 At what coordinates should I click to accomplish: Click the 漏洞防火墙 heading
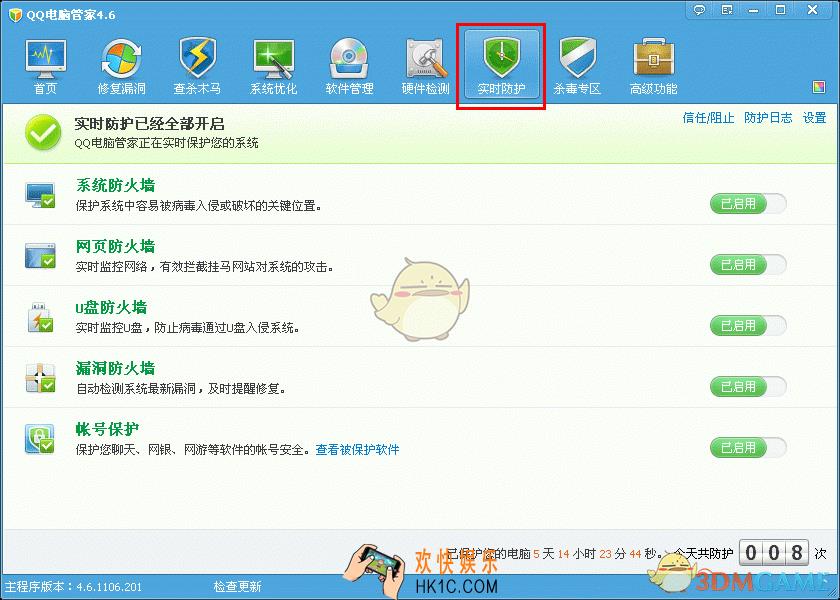click(x=115, y=369)
